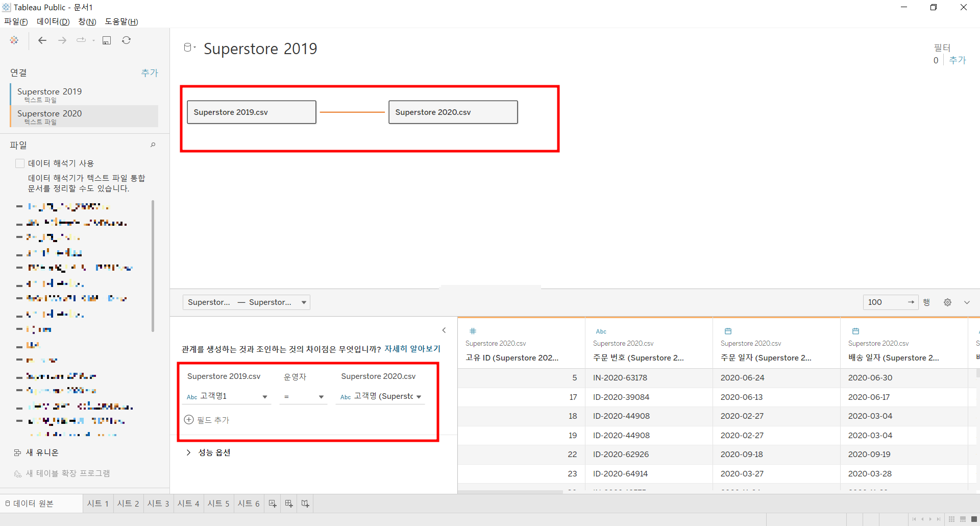Click the row count field showing 100
The width and height of the screenshot is (980, 526).
890,302
